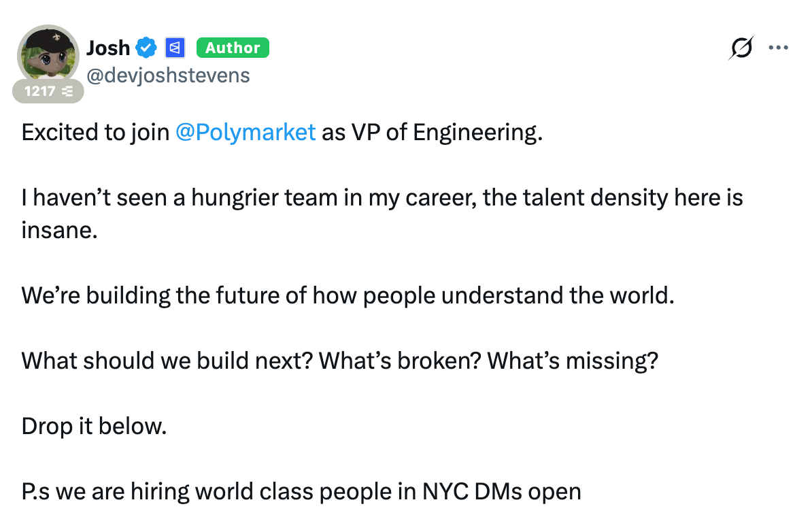Open the three-dot more options menu
Image resolution: width=812 pixels, height=513 pixels.
coord(778,48)
